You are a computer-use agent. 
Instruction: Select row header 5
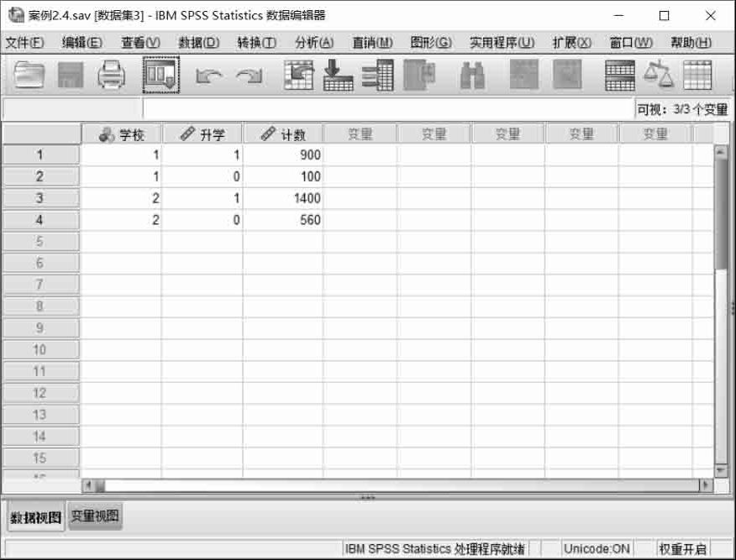(40, 242)
